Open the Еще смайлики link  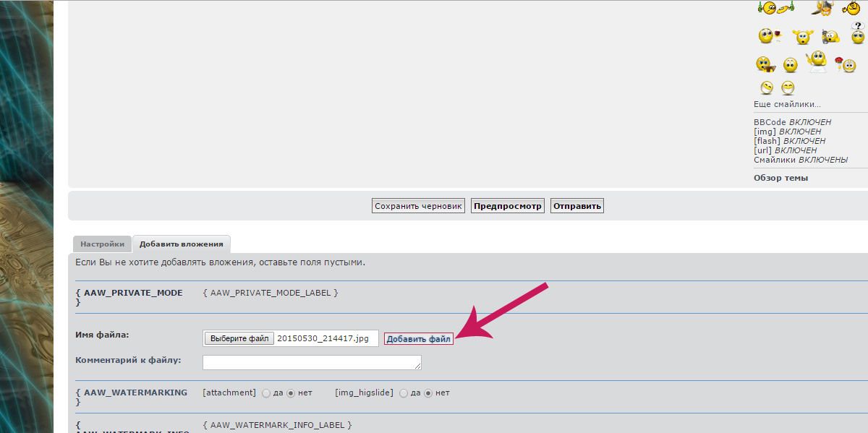coord(787,104)
